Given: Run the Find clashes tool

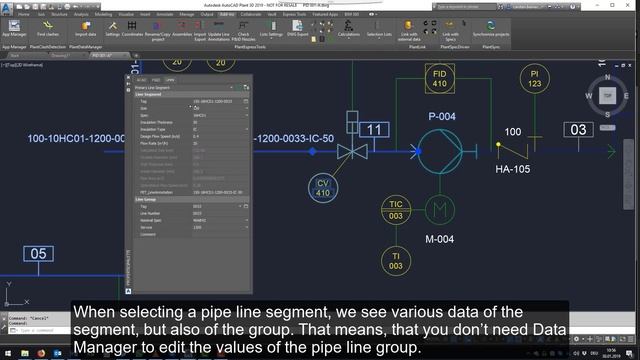Looking at the screenshot, I should [48, 29].
